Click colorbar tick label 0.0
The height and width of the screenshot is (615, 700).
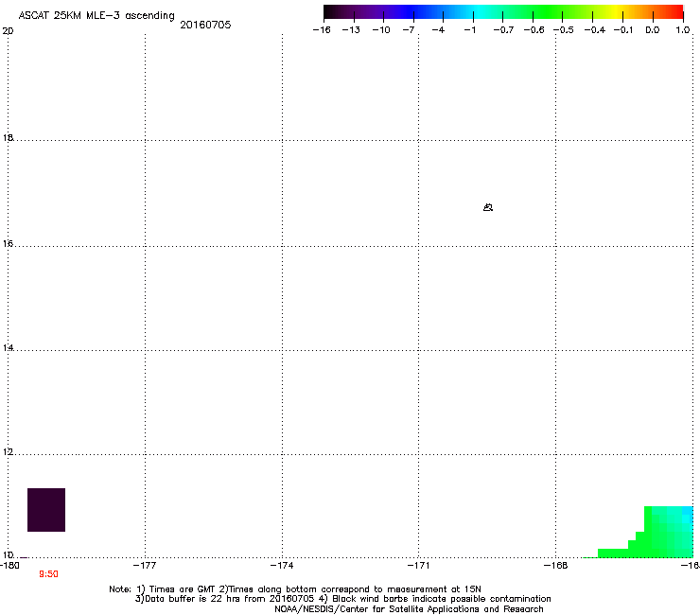pyautogui.click(x=653, y=30)
